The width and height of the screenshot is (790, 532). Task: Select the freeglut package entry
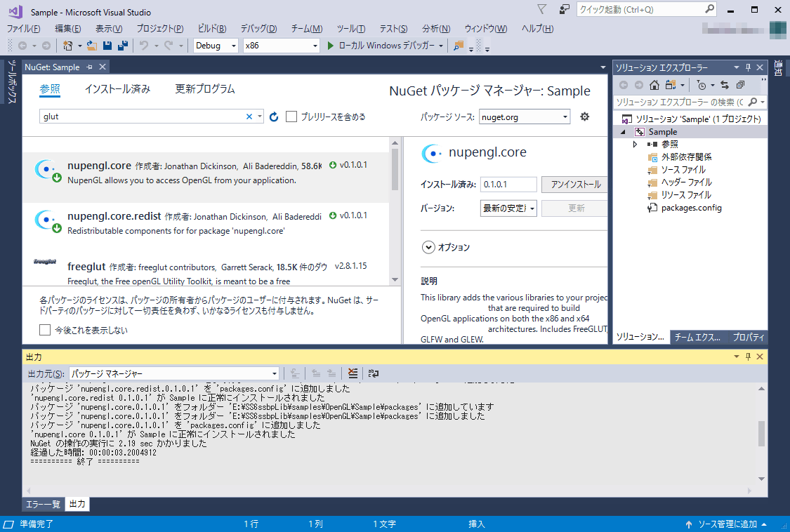point(206,270)
